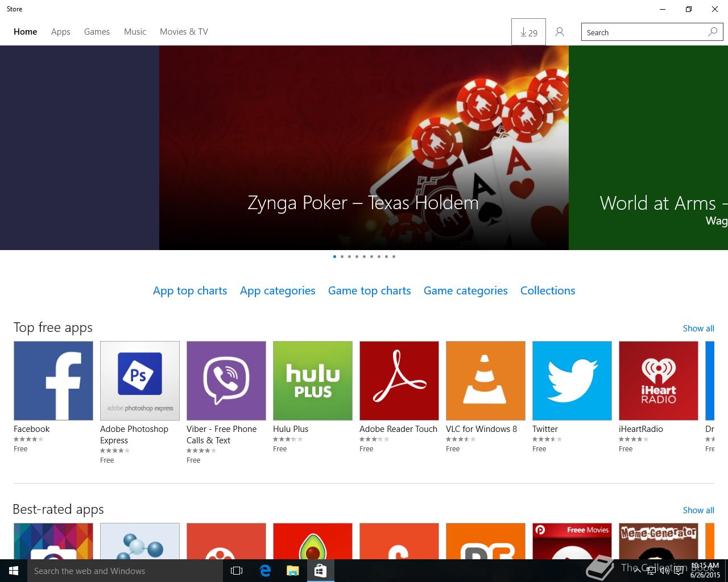Open App categories link
The height and width of the screenshot is (582, 728).
pos(278,290)
